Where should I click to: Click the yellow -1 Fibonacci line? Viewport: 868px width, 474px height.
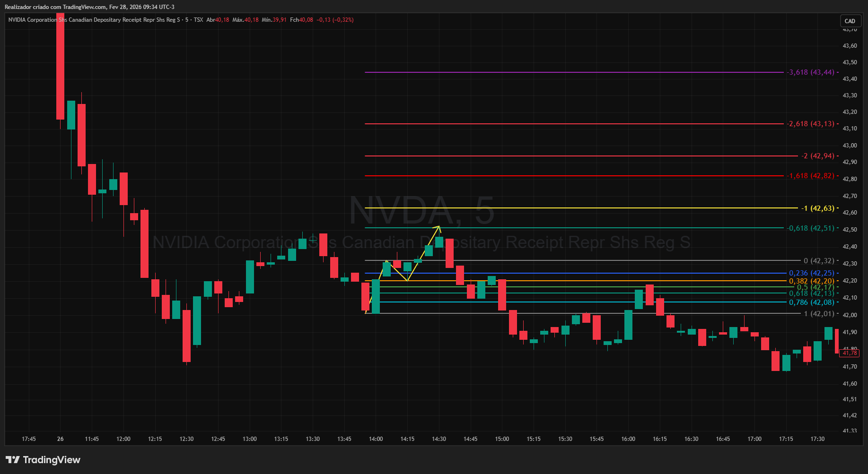581,208
